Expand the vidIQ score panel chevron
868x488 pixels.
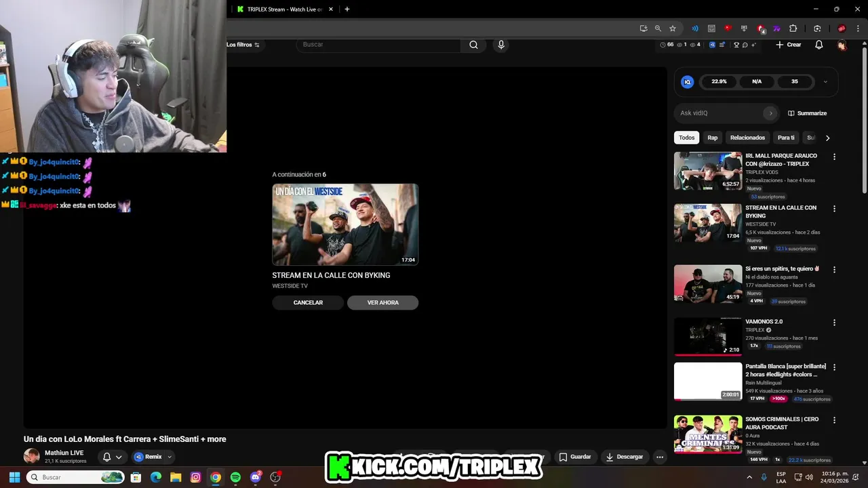(x=825, y=82)
